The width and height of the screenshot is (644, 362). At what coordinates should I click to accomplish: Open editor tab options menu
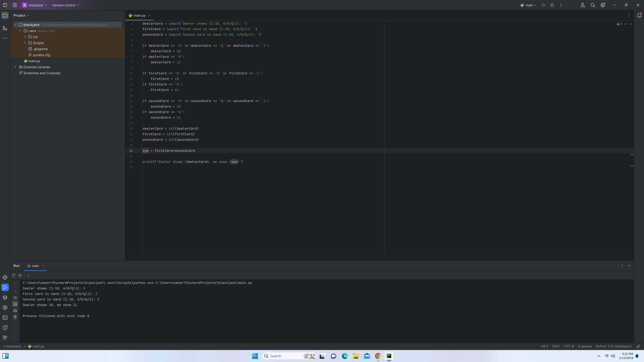pos(629,15)
